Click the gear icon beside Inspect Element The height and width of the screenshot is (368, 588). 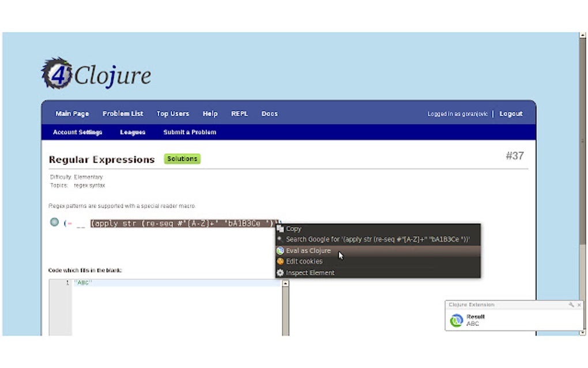tap(280, 272)
